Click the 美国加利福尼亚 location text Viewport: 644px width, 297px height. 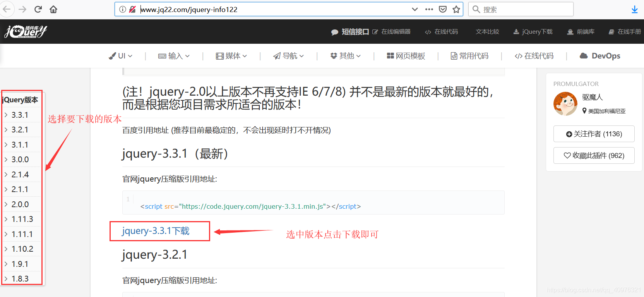607,111
